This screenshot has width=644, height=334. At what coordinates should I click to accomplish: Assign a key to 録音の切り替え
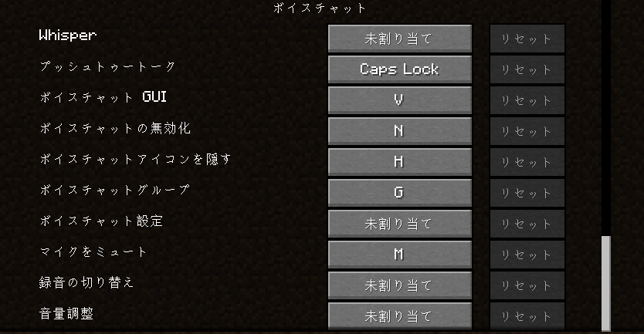click(400, 285)
